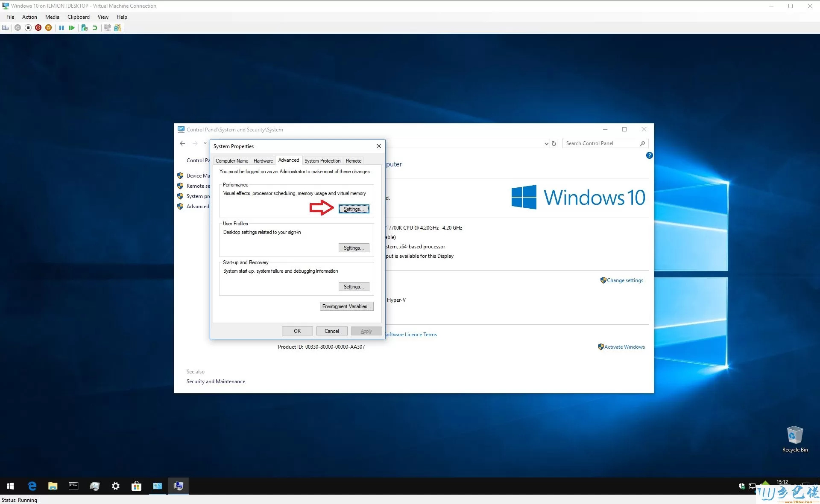Click Environment Variables button
820x504 pixels.
346,306
